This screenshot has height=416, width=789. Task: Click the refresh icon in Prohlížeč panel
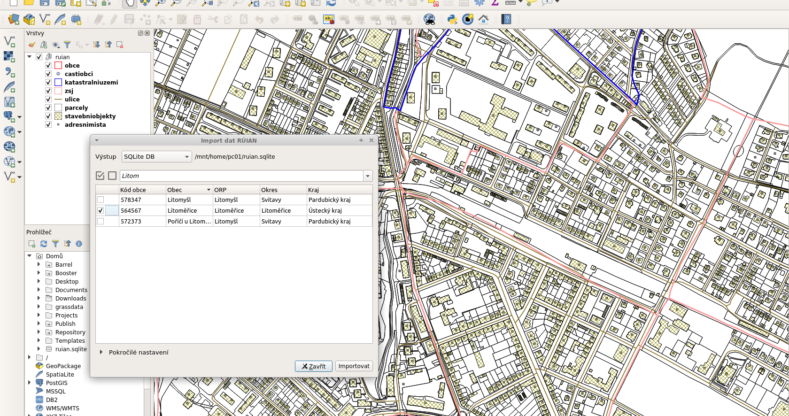click(43, 243)
